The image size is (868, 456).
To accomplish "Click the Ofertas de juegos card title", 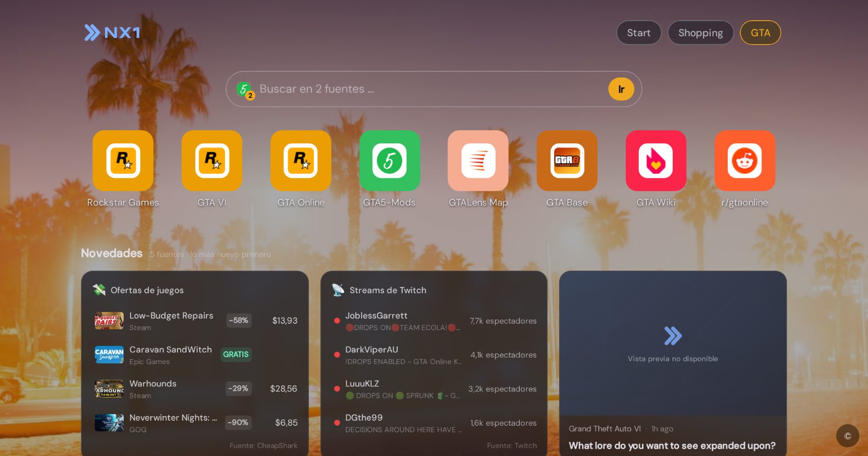I will [x=147, y=290].
